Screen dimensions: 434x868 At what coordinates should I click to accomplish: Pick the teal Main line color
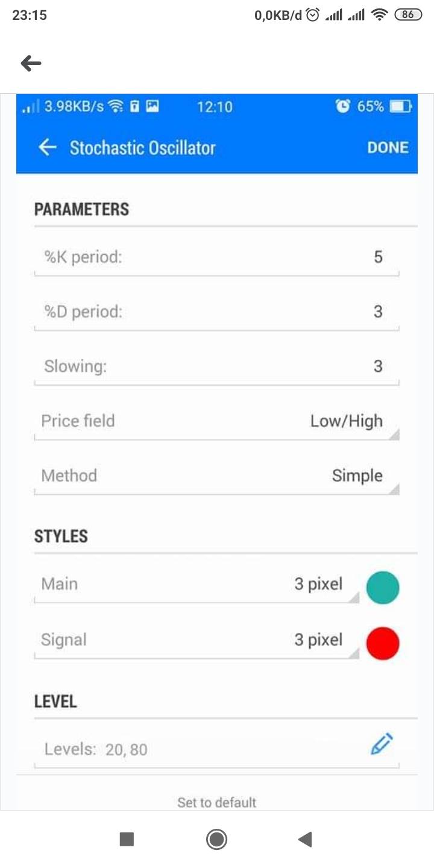click(383, 587)
